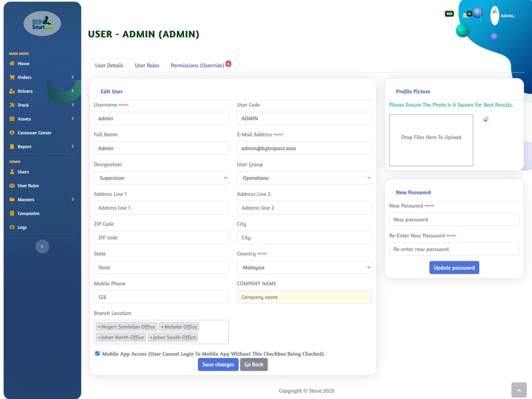Switch to Permissions (Override) tab
This screenshot has height=399, width=532.
197,65
